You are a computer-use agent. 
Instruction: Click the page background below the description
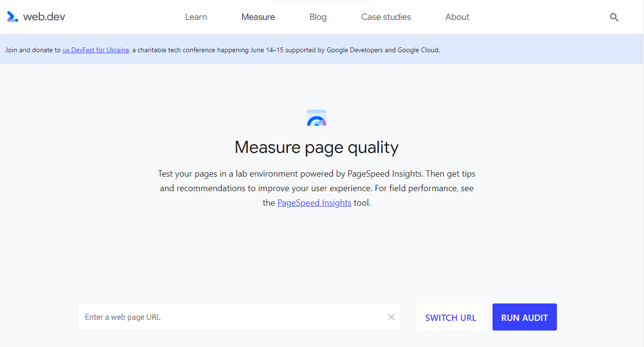pos(316,252)
